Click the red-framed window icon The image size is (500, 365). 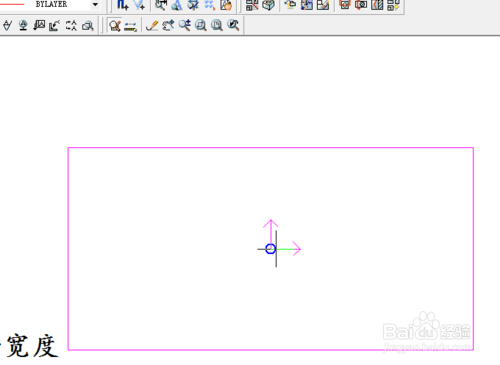(x=345, y=5)
